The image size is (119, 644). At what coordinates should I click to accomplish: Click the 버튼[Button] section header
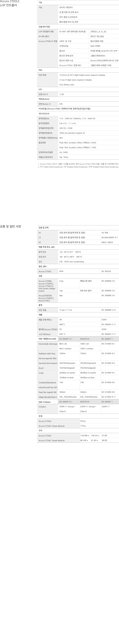pyautogui.click(x=44, y=99)
